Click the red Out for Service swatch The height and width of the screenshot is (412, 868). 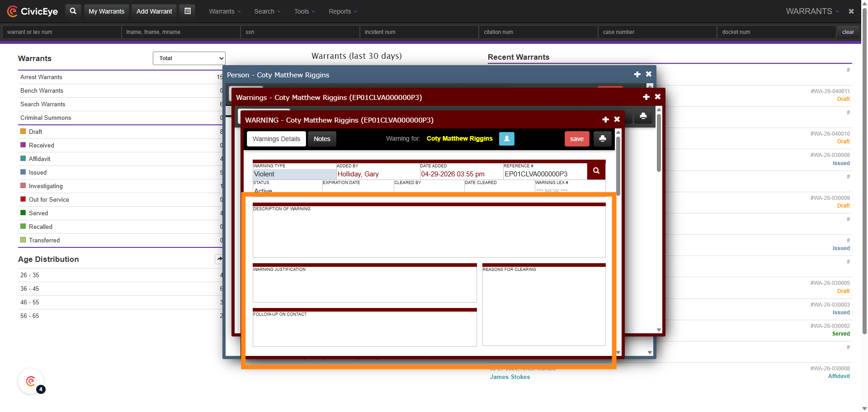[x=23, y=199]
